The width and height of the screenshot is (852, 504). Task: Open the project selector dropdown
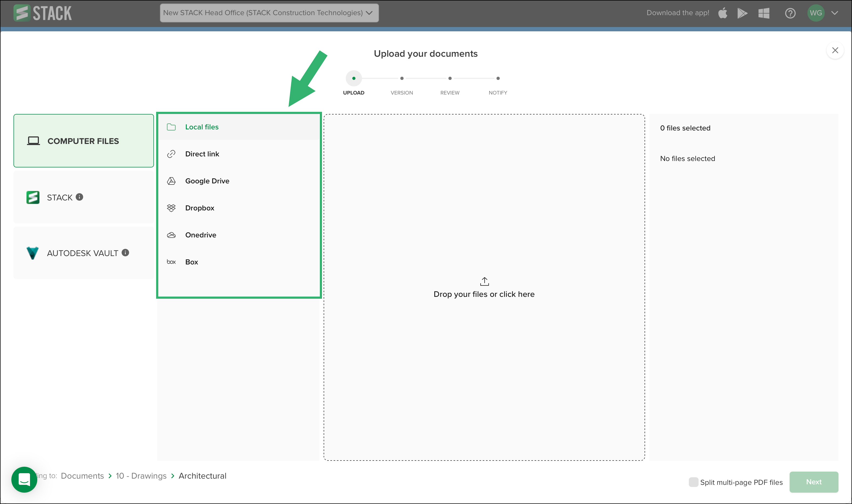click(x=269, y=13)
